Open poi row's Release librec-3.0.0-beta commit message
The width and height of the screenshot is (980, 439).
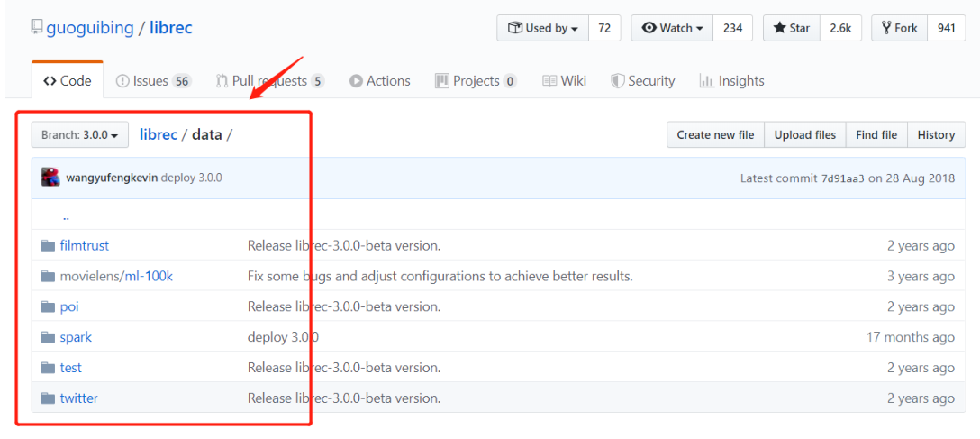tap(344, 307)
